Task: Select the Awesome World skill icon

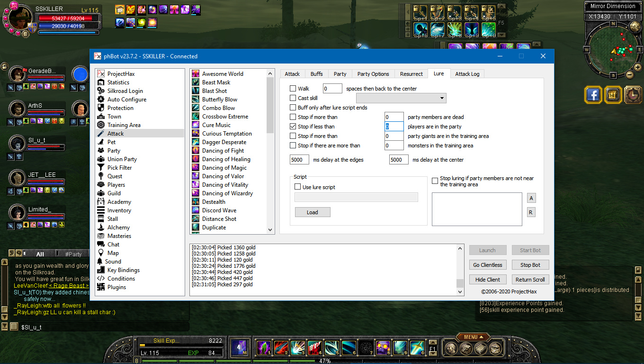Action: [x=196, y=74]
